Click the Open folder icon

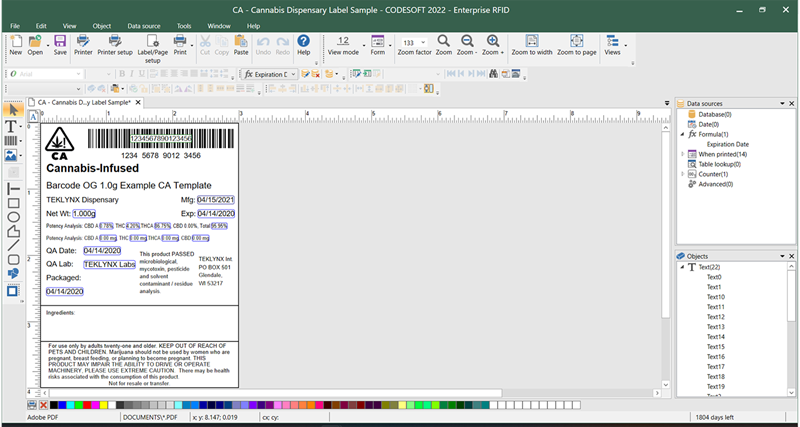pyautogui.click(x=35, y=45)
